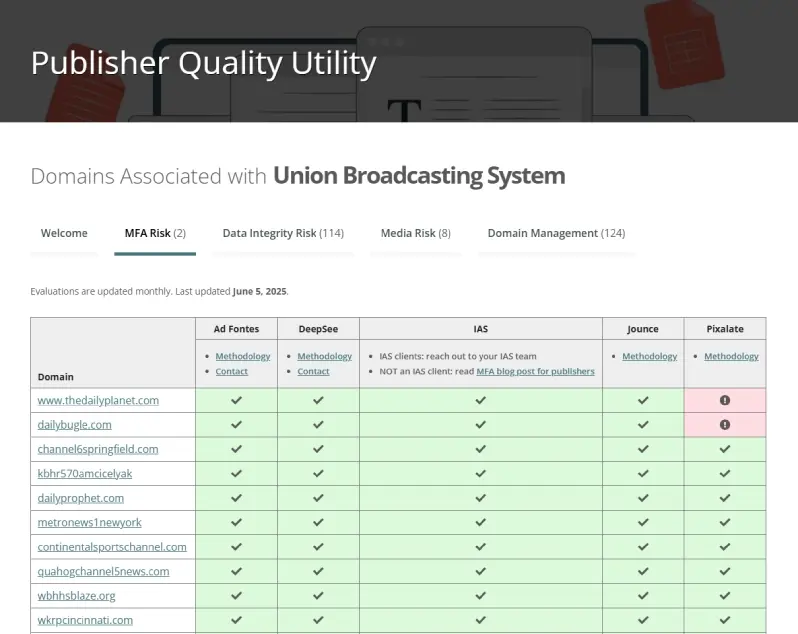This screenshot has width=798, height=634.
Task: Click Pixalate warning icon for www.thedailyplanet.com
Action: (x=725, y=400)
